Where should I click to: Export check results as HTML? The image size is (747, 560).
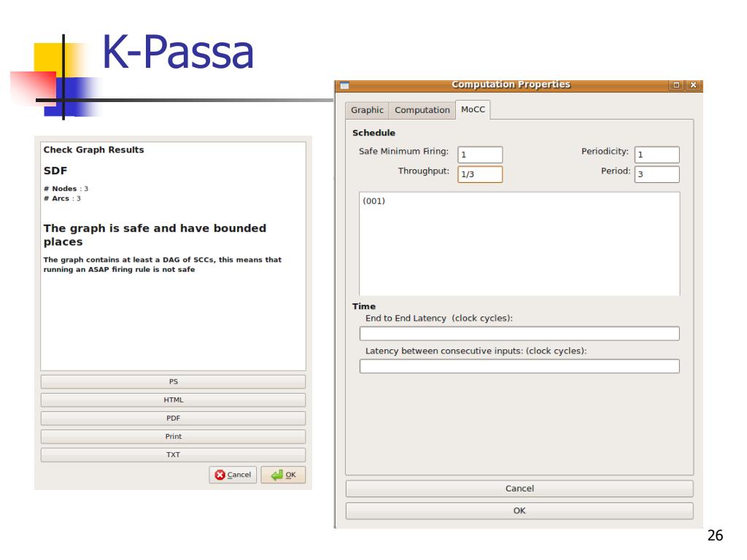174,400
